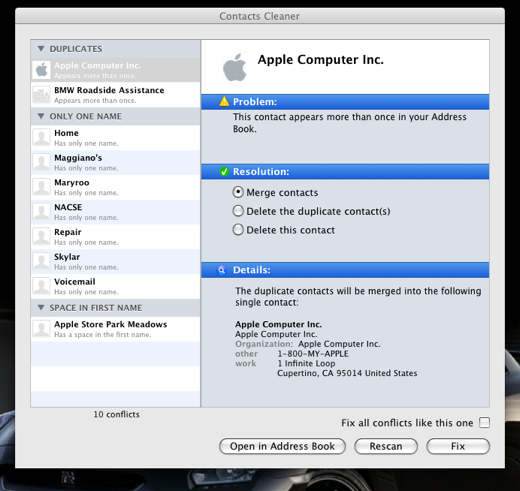Select Apple Store Park Meadows entry
The width and height of the screenshot is (520, 491).
[115, 329]
